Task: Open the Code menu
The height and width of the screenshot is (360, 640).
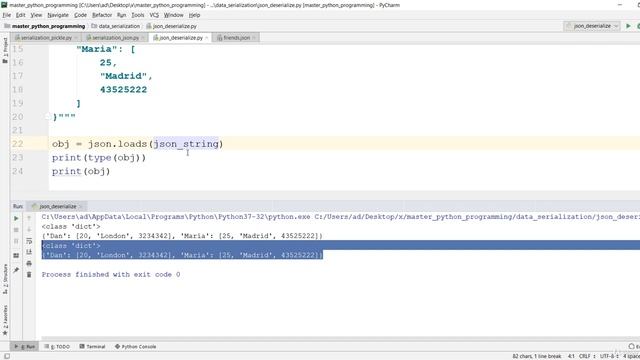Action: point(80,15)
